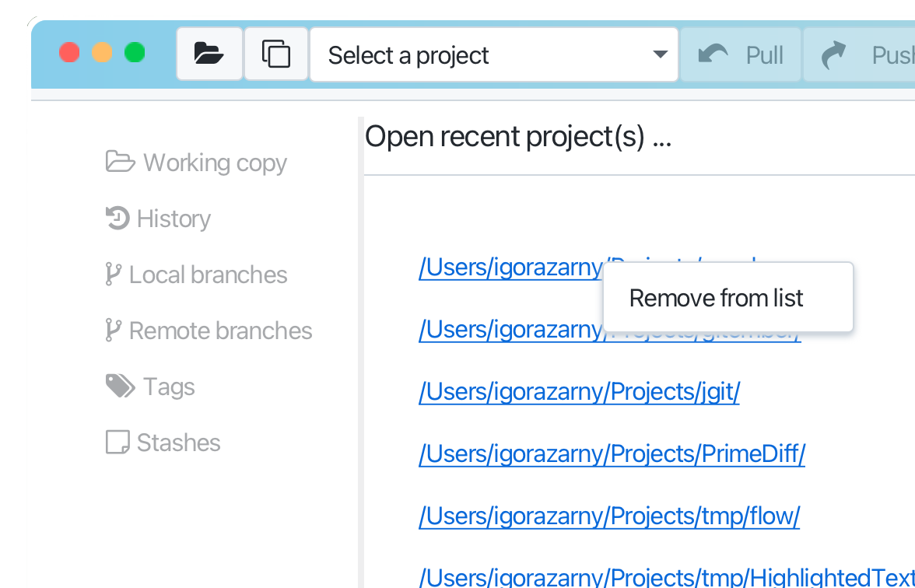Viewport: 915px width, 588px height.
Task: Expand project list via dropdown arrow
Action: click(x=660, y=54)
